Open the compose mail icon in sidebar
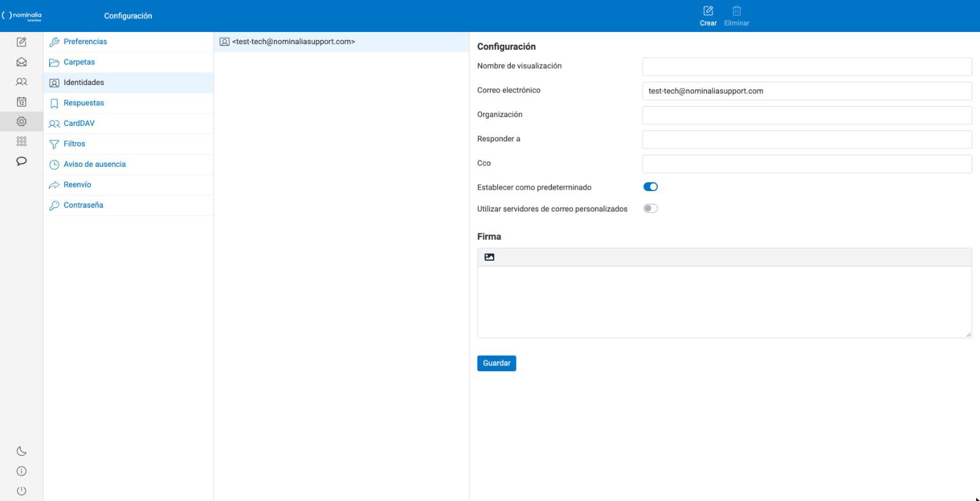The height and width of the screenshot is (501, 980). coord(21,42)
